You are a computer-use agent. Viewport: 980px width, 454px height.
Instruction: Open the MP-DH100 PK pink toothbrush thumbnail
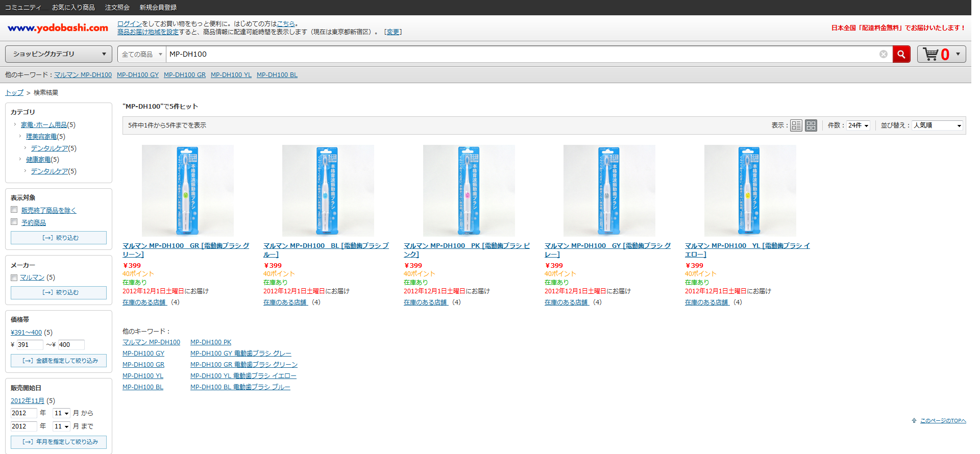[x=469, y=191]
